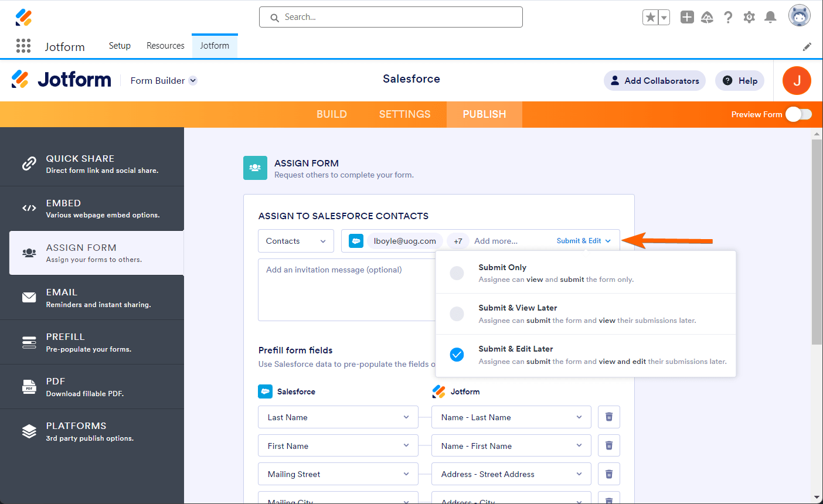Open the user profile avatar menu
This screenshot has width=823, height=504.
tap(800, 16)
